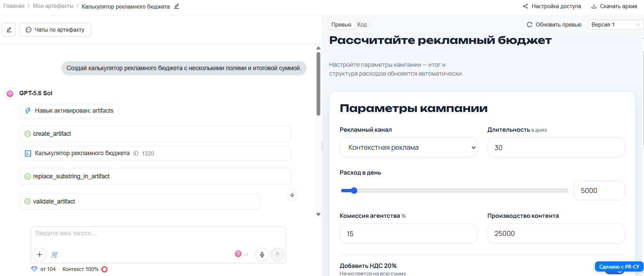Click the share icon for Настройка доступа

525,6
